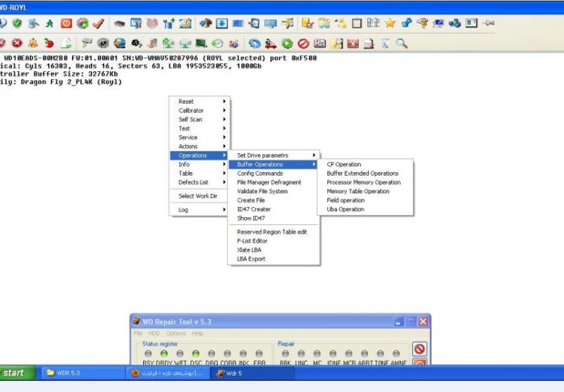Expand the Test submenu
The width and height of the screenshot is (564, 392).
[x=200, y=128]
